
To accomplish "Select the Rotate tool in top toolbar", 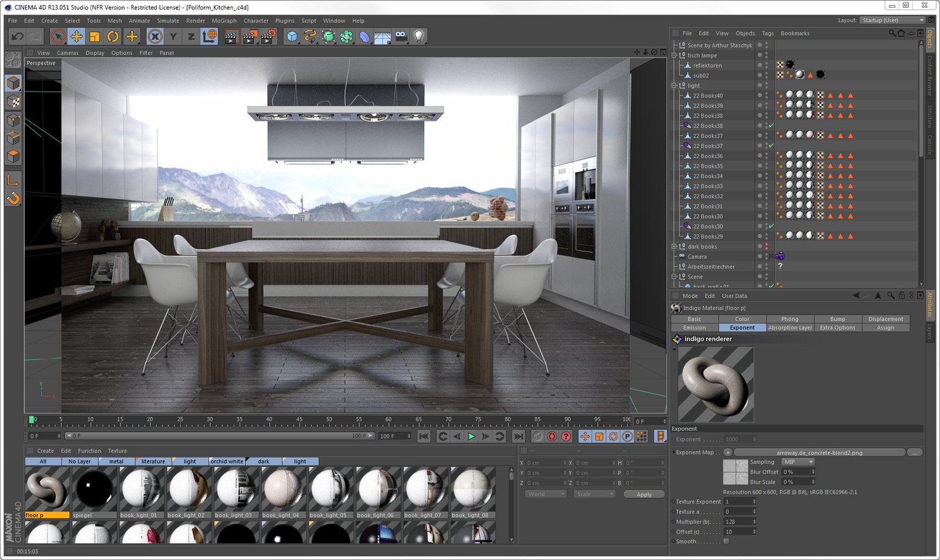I will (x=113, y=36).
